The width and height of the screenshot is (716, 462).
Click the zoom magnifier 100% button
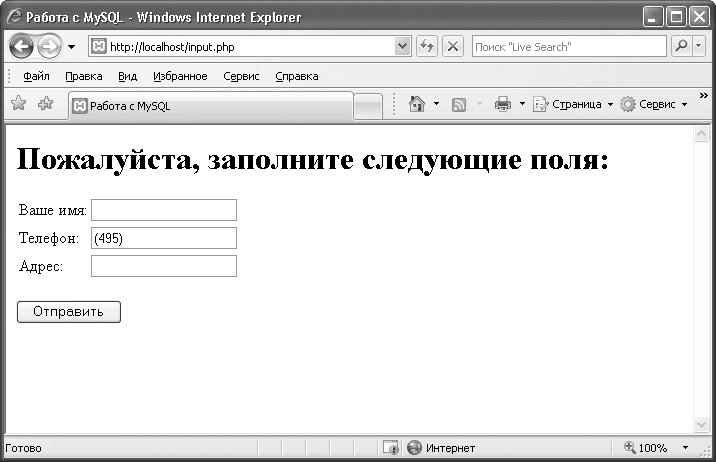click(x=645, y=447)
